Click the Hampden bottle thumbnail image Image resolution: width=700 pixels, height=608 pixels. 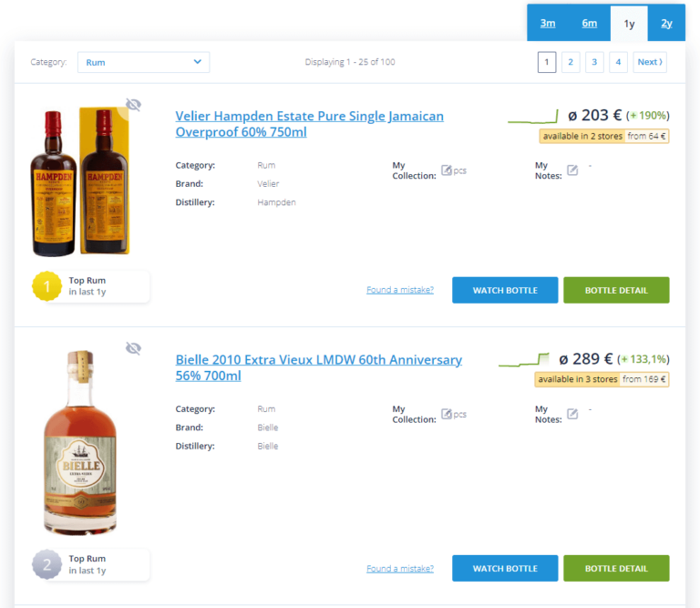tap(82, 182)
